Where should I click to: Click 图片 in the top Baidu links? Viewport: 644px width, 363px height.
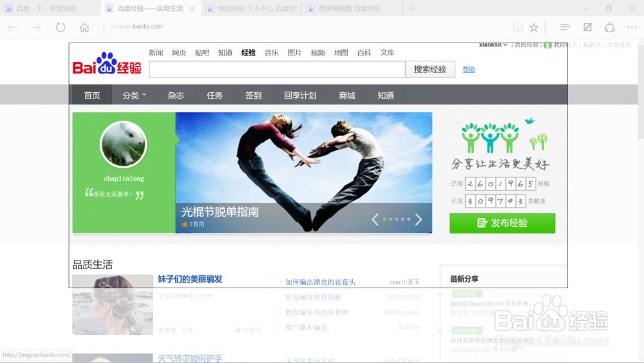point(294,53)
